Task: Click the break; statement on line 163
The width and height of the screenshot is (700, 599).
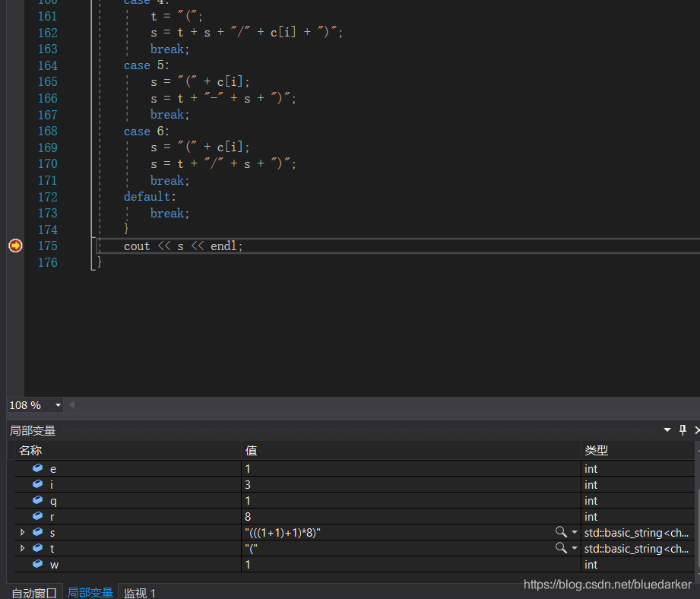Action: coord(169,49)
